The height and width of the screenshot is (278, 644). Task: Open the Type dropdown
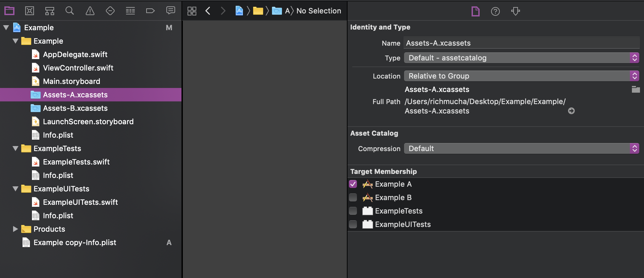pyautogui.click(x=521, y=58)
